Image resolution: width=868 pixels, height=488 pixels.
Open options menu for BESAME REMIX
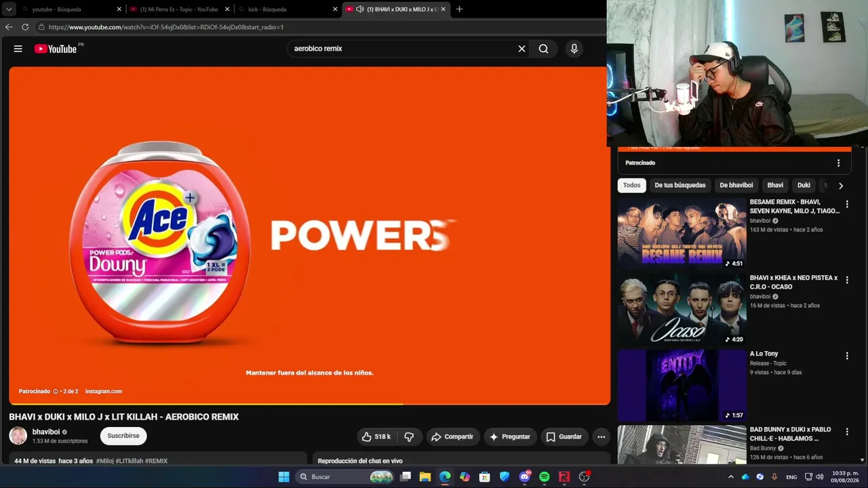(x=847, y=204)
